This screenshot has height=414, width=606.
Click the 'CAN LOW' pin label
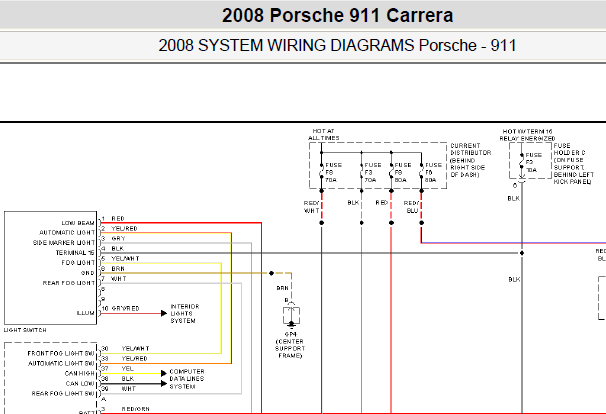pos(80,383)
